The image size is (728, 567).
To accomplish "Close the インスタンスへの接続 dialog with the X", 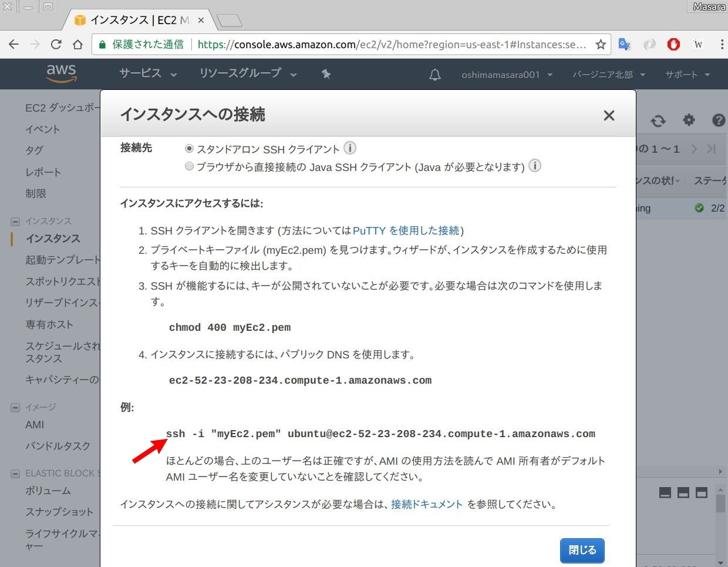I will [x=609, y=115].
